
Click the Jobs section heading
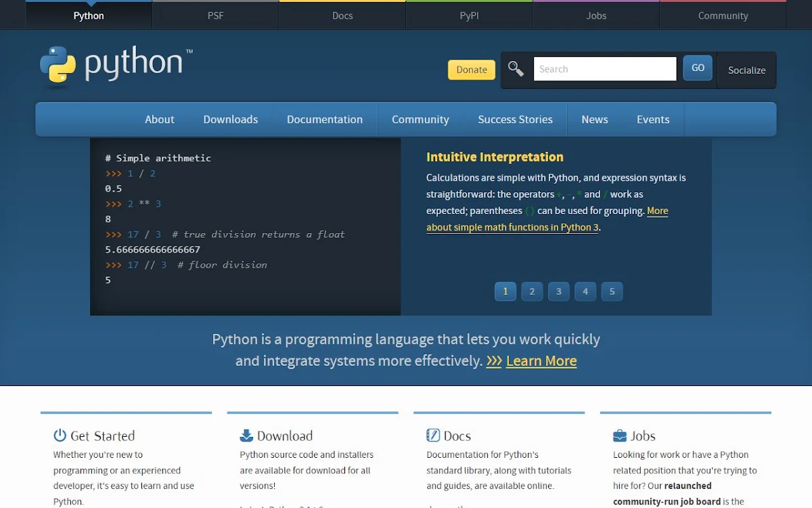pyautogui.click(x=644, y=436)
